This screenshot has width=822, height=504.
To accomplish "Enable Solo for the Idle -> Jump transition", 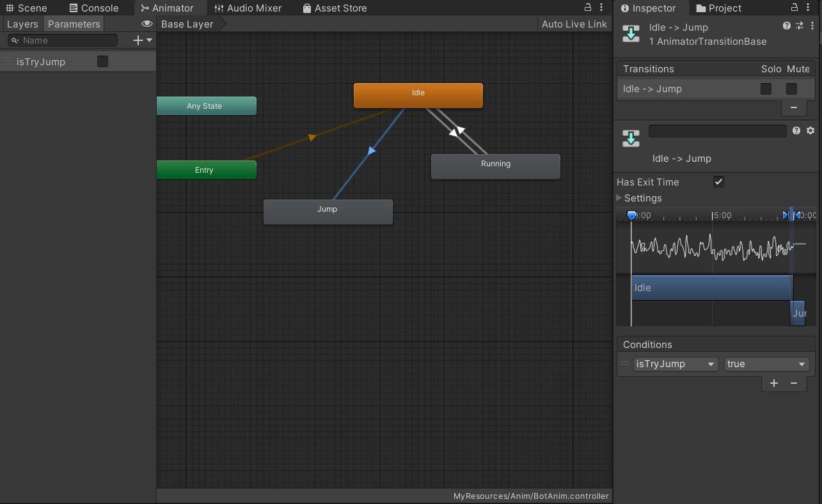I will 766,89.
